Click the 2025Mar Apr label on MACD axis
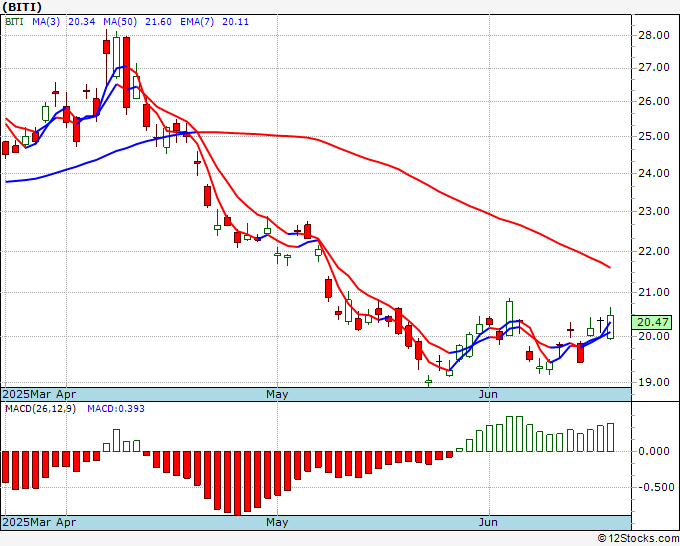 tap(39, 522)
